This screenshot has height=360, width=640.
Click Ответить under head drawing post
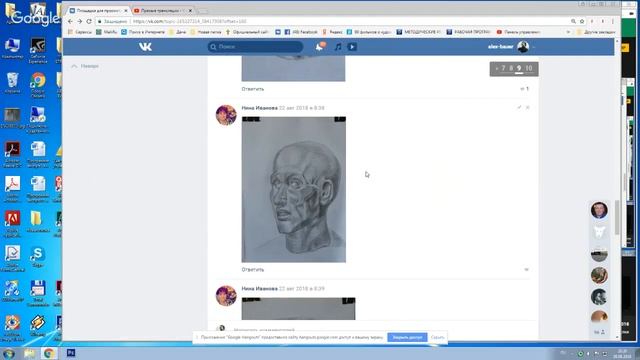pyautogui.click(x=253, y=270)
